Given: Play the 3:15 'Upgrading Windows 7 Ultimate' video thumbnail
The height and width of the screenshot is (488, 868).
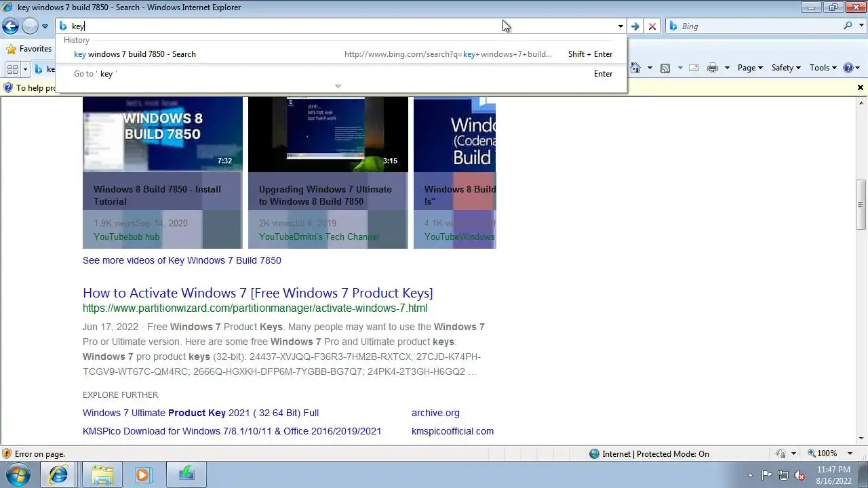Looking at the screenshot, I should 328,134.
